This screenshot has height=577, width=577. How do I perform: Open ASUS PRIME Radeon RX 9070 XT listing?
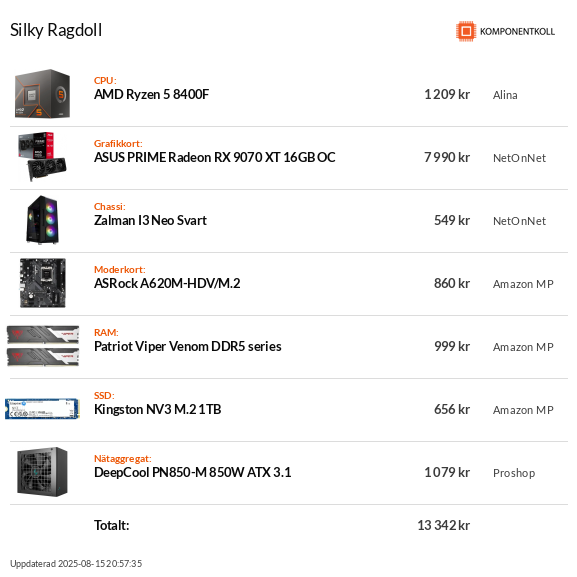(215, 157)
